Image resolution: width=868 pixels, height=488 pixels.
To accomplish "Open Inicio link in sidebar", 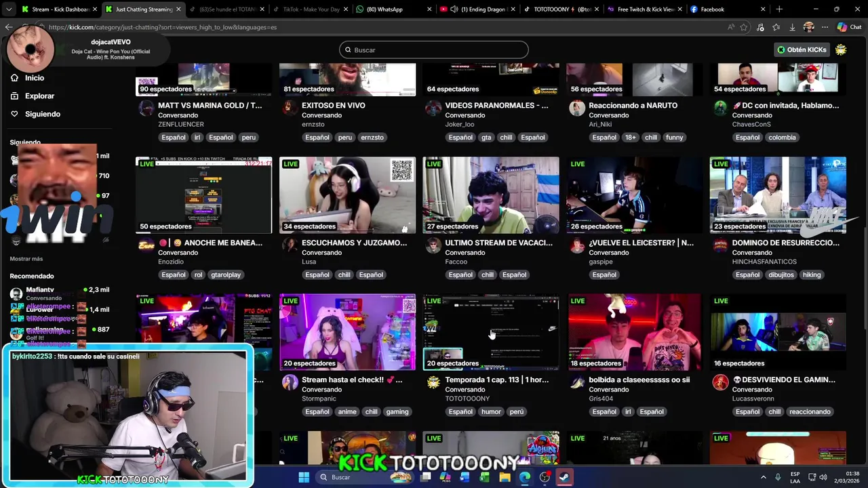I will click(35, 78).
